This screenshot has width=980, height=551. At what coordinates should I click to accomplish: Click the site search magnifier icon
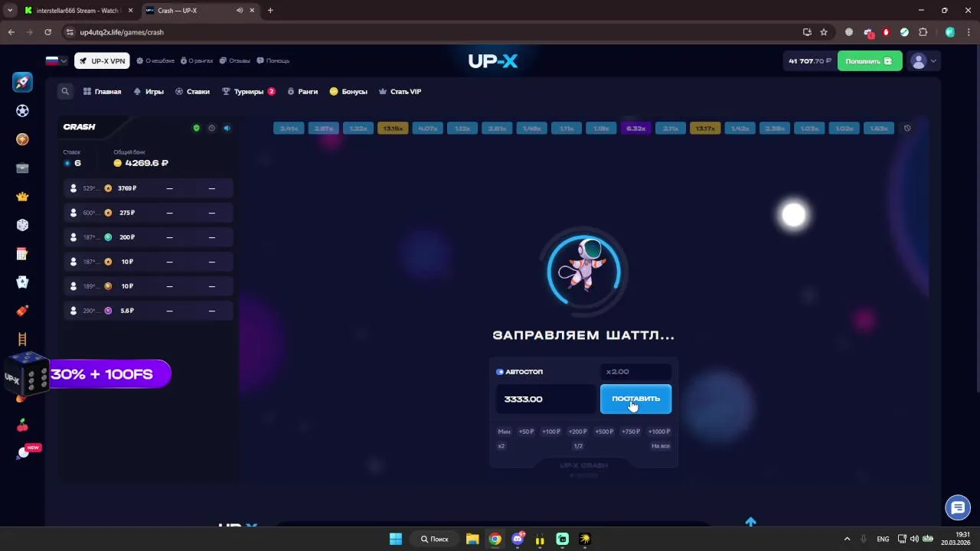(x=65, y=91)
